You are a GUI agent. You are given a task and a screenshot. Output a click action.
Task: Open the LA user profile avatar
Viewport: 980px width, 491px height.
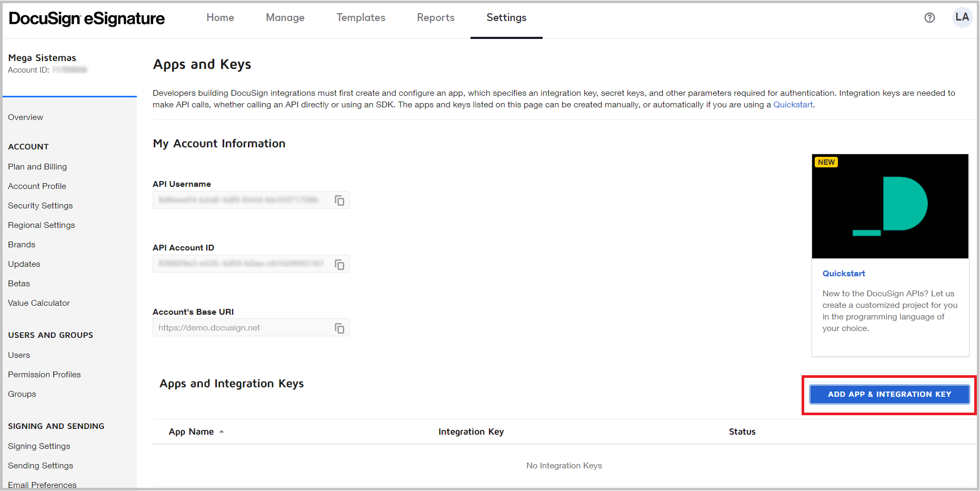962,17
